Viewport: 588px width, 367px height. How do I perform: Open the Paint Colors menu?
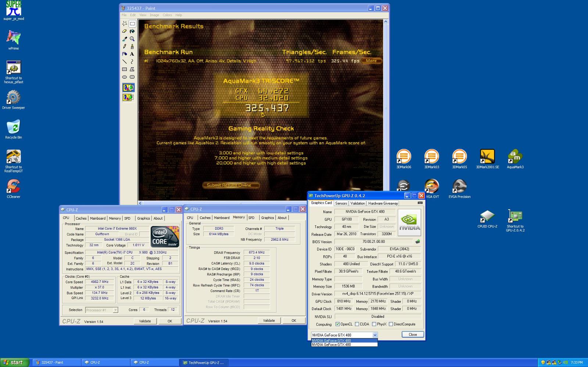click(167, 15)
